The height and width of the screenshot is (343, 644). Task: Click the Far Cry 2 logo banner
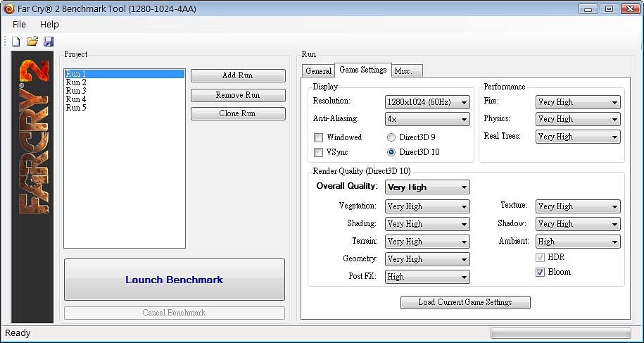pyautogui.click(x=32, y=187)
